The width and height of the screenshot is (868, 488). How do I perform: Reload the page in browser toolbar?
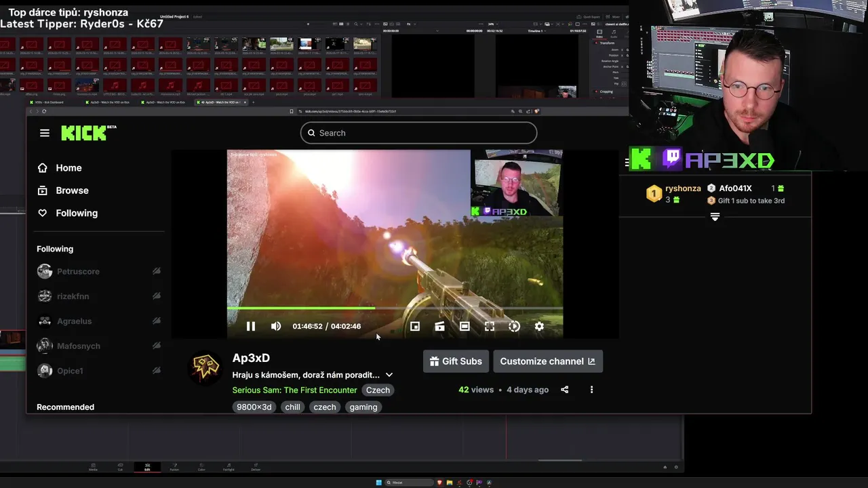(44, 111)
